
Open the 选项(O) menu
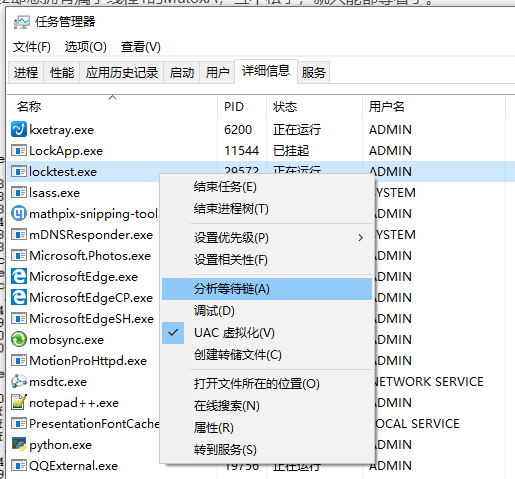[86, 47]
